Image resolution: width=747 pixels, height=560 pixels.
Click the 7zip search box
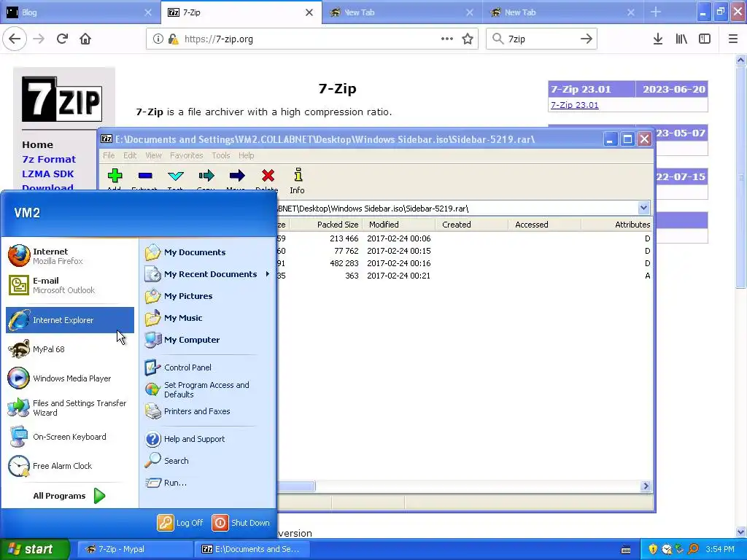pos(541,39)
